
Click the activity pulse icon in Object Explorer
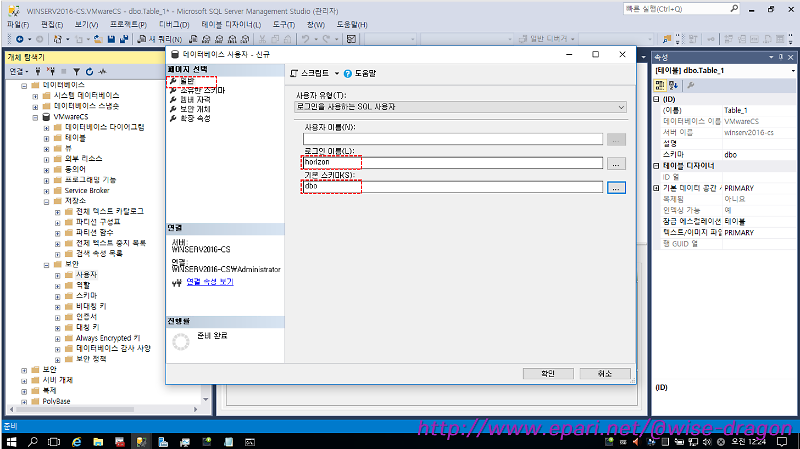coord(102,71)
